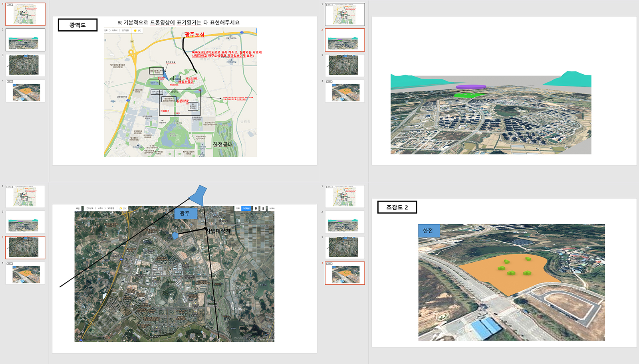
Task: Click the layers icon on the satellite map toolbar
Action: click(x=263, y=208)
